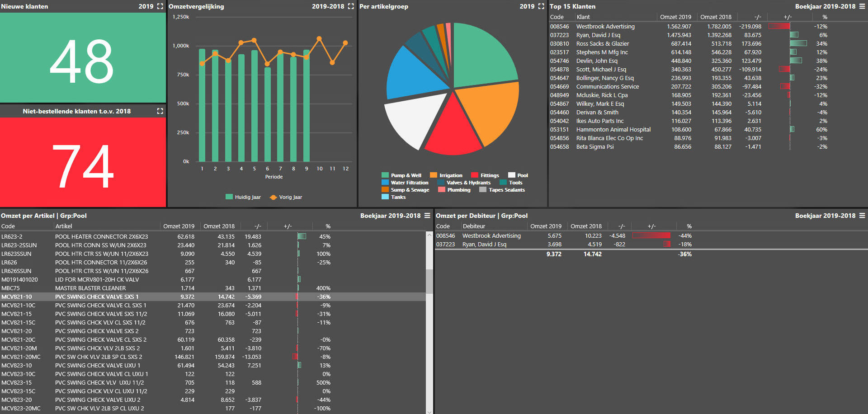868x414 pixels.
Task: Sort article table by Artikel column
Action: coord(64,226)
